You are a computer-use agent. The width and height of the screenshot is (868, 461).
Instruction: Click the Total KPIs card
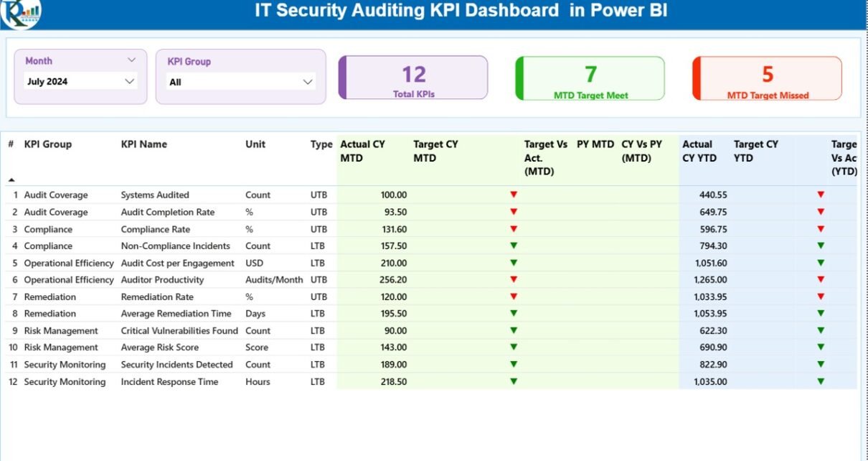414,78
